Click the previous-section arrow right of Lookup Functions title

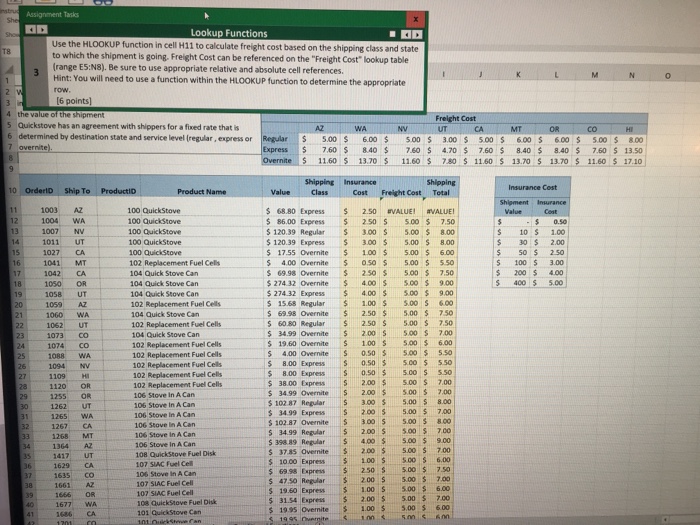(x=406, y=34)
